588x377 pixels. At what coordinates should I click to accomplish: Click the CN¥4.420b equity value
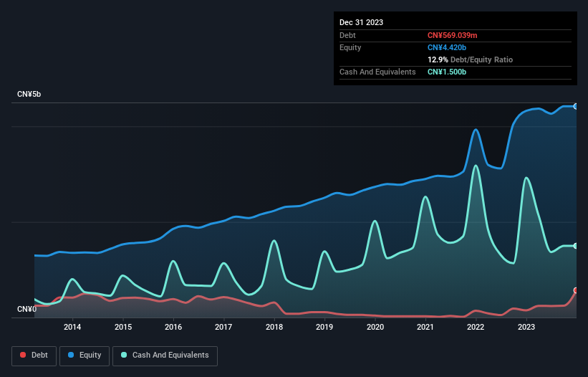pyautogui.click(x=447, y=47)
